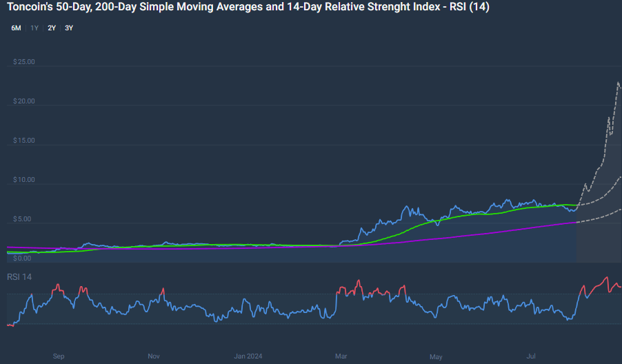Click the Jul date label
The height and width of the screenshot is (364, 622).
coord(531,356)
